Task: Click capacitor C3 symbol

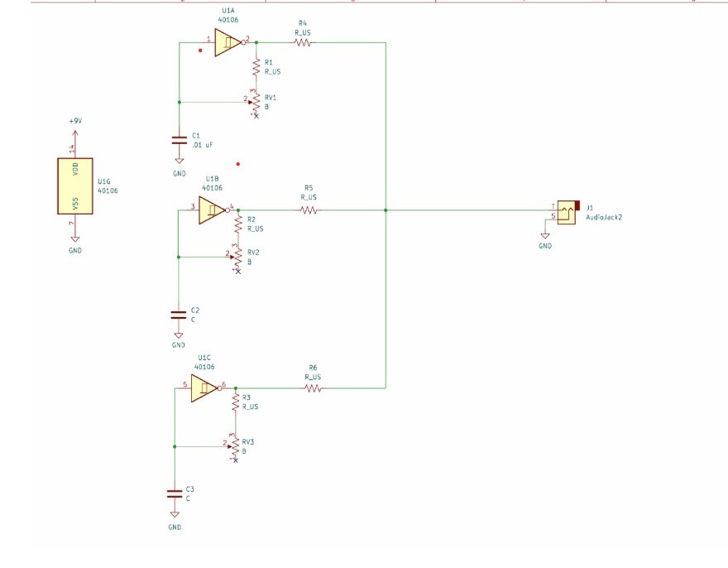Action: coord(174,493)
